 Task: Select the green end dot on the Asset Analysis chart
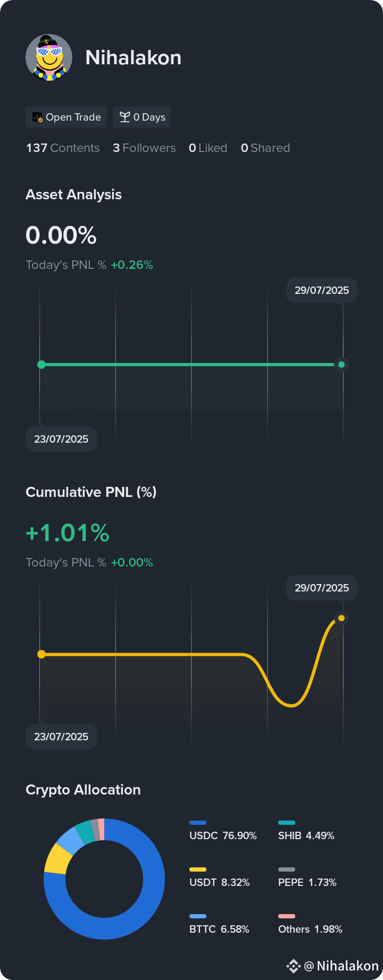tap(342, 365)
